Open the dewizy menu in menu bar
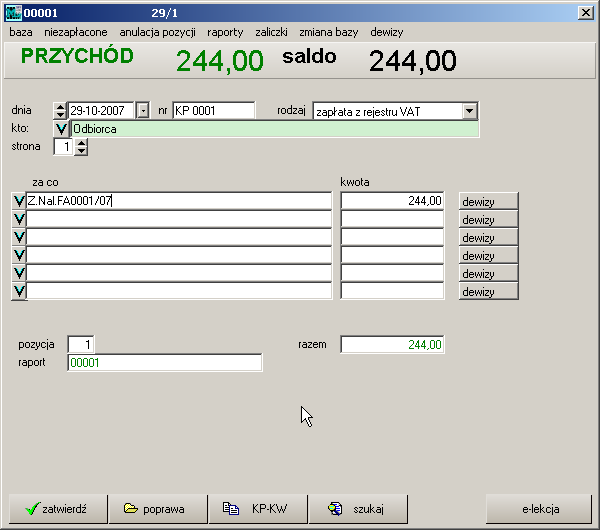The height and width of the screenshot is (530, 600). pos(386,32)
